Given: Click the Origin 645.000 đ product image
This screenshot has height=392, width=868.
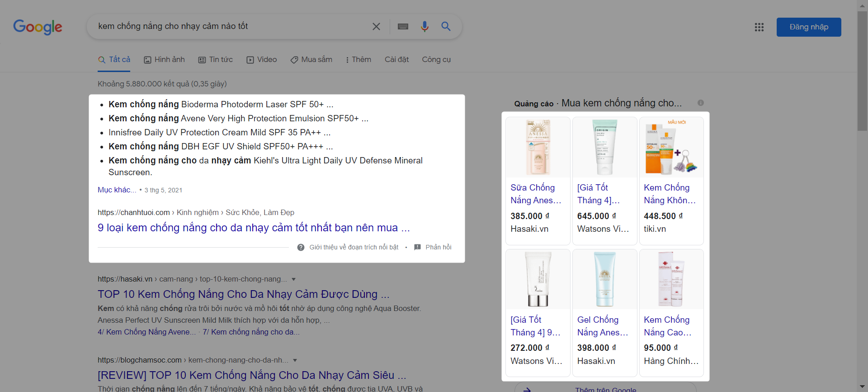Looking at the screenshot, I should [x=604, y=148].
